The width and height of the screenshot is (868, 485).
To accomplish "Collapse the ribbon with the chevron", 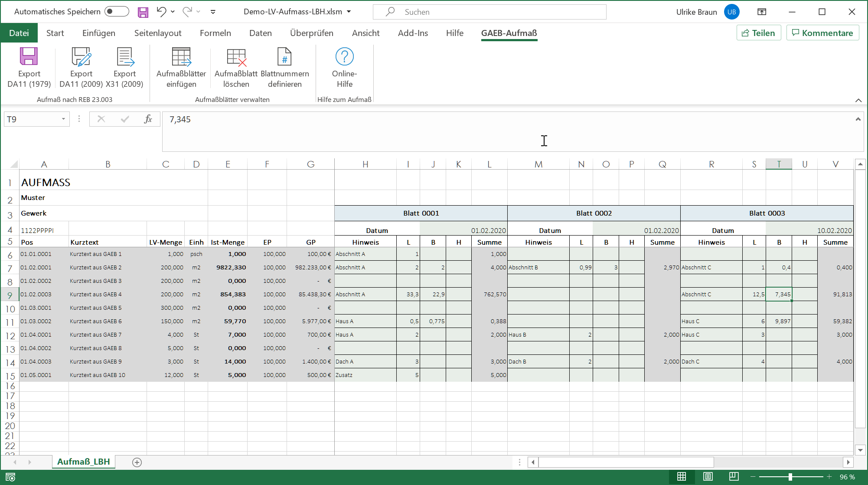I will (x=858, y=100).
